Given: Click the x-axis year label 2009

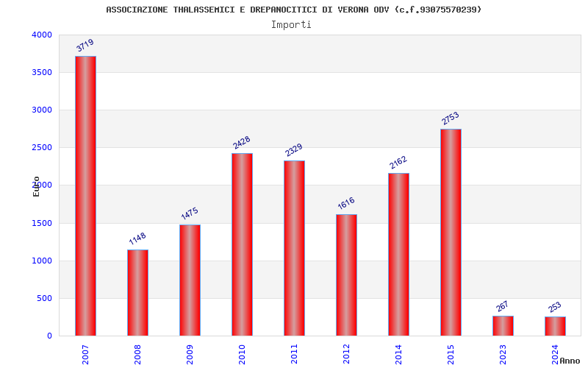Looking at the screenshot, I should point(190,355).
